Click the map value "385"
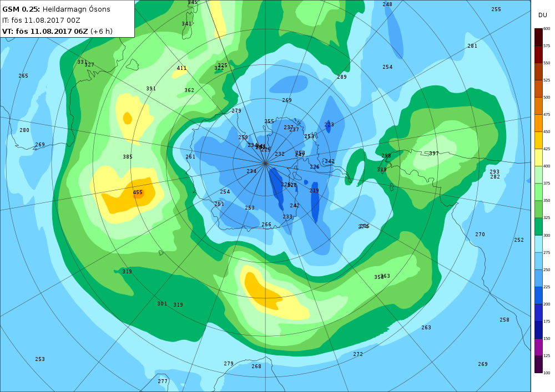 pyautogui.click(x=128, y=157)
